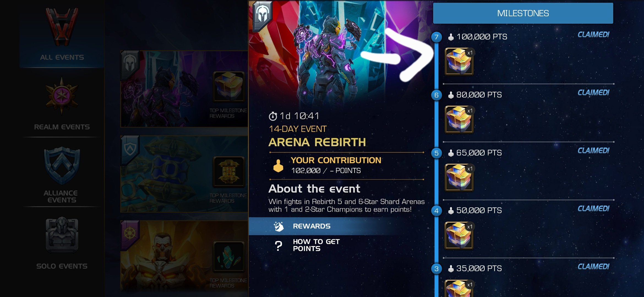Click the Milestones header bar
Viewport: 644px width, 297px height.
[523, 13]
